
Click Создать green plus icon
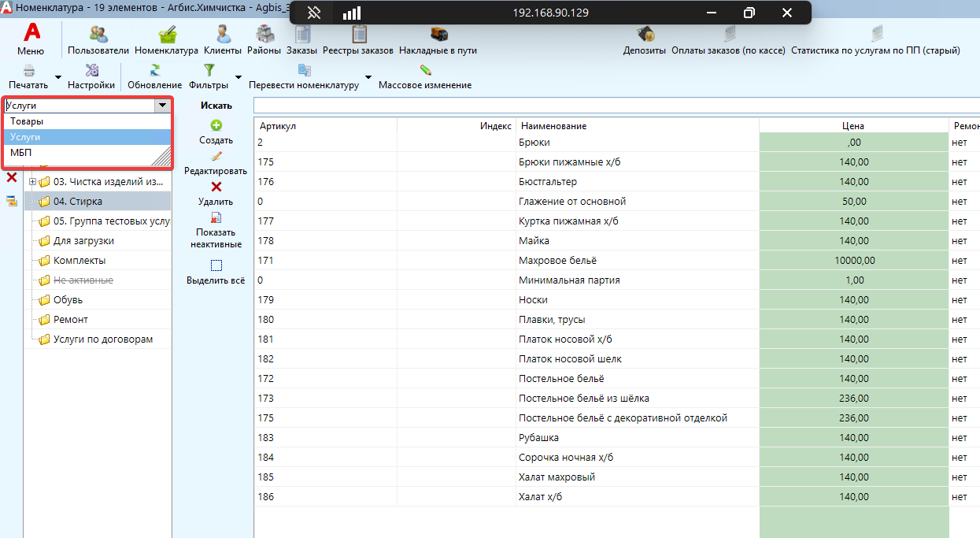click(216, 125)
